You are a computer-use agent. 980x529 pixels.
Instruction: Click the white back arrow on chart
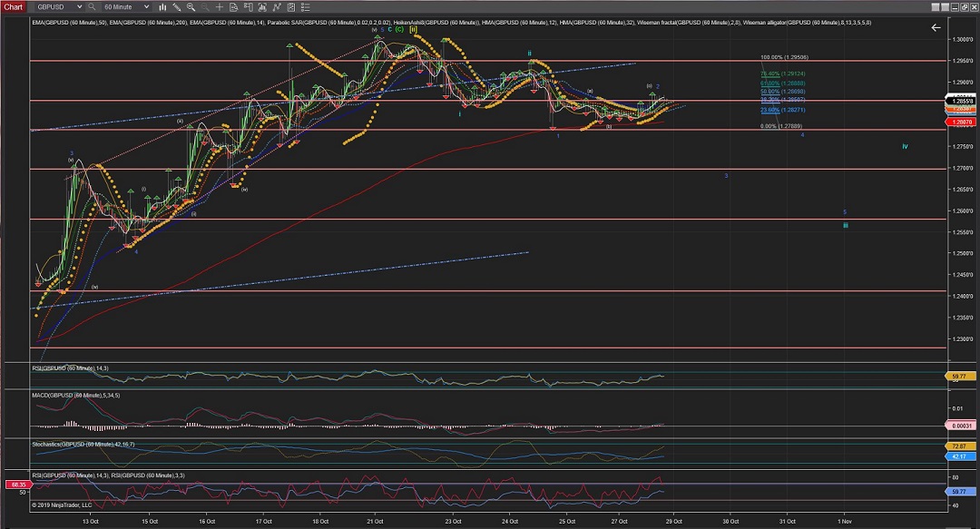[x=936, y=27]
